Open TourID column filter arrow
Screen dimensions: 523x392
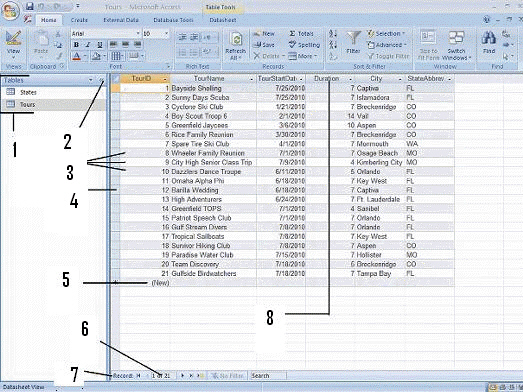[x=165, y=79]
